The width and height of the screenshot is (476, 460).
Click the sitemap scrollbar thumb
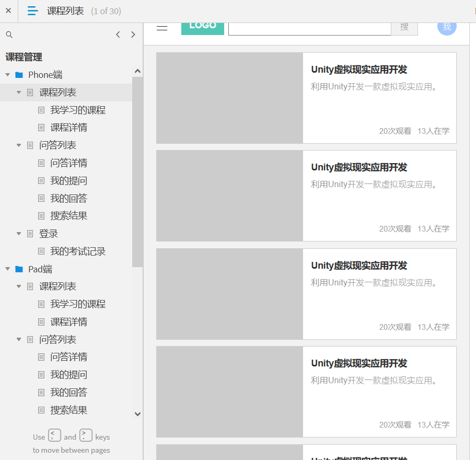tap(137, 172)
